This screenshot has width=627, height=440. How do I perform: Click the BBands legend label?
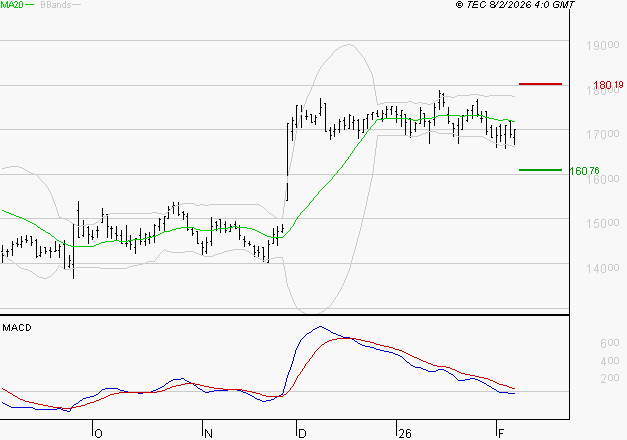click(x=56, y=5)
